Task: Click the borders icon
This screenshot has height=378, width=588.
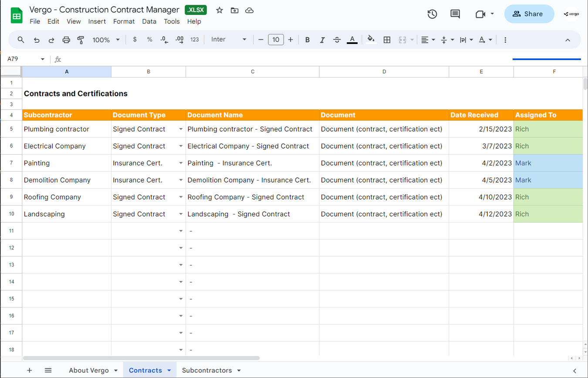Action: [386, 40]
